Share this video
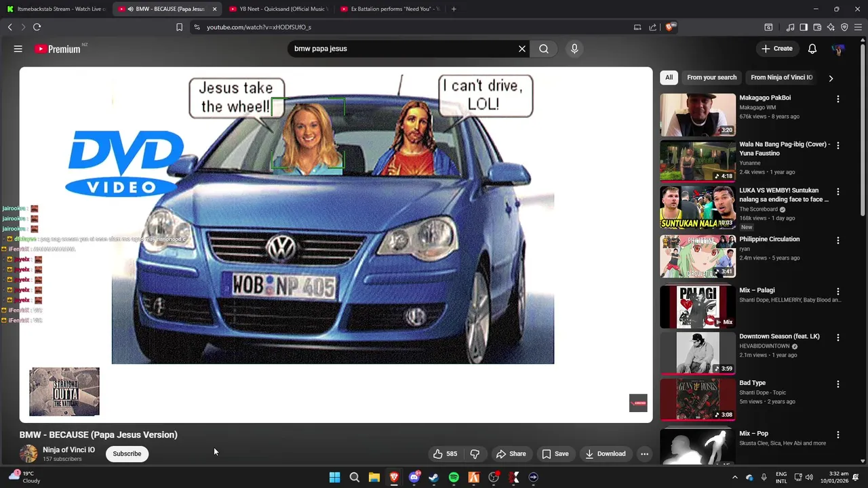The height and width of the screenshot is (488, 868). click(511, 454)
